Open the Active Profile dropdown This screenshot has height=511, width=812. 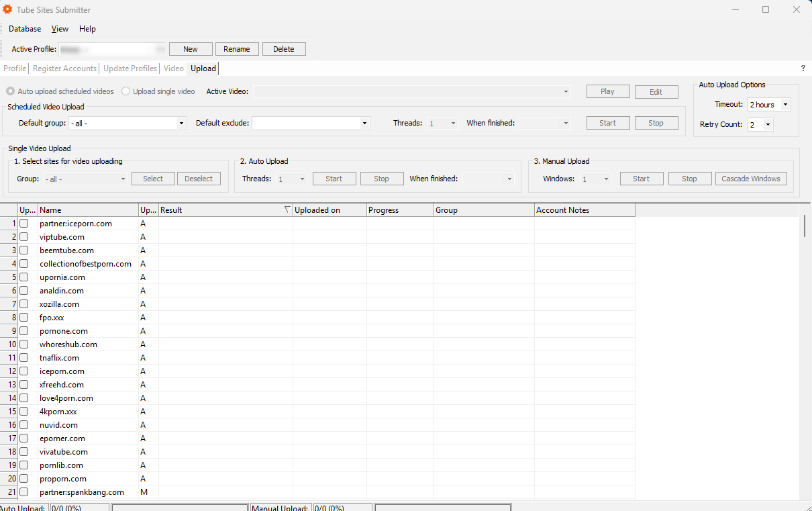pyautogui.click(x=112, y=49)
